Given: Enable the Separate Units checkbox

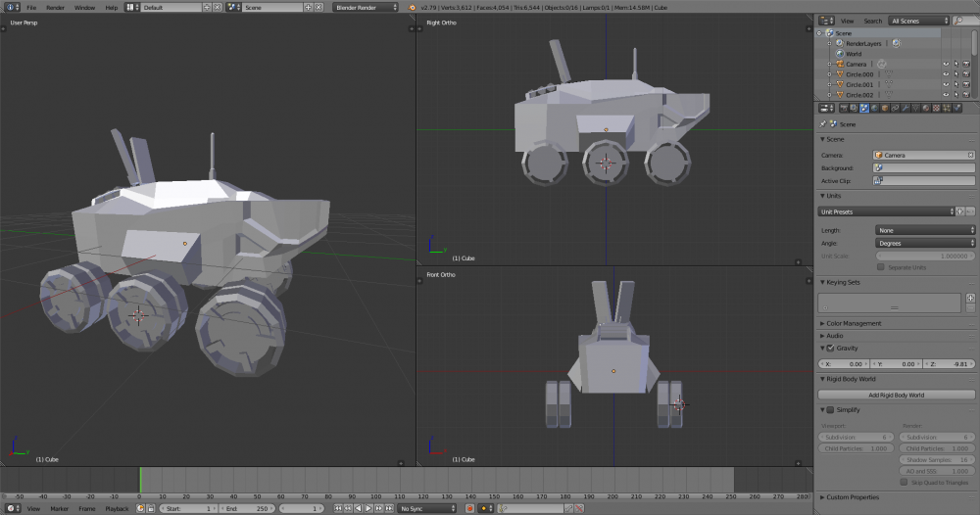Looking at the screenshot, I should (x=881, y=267).
